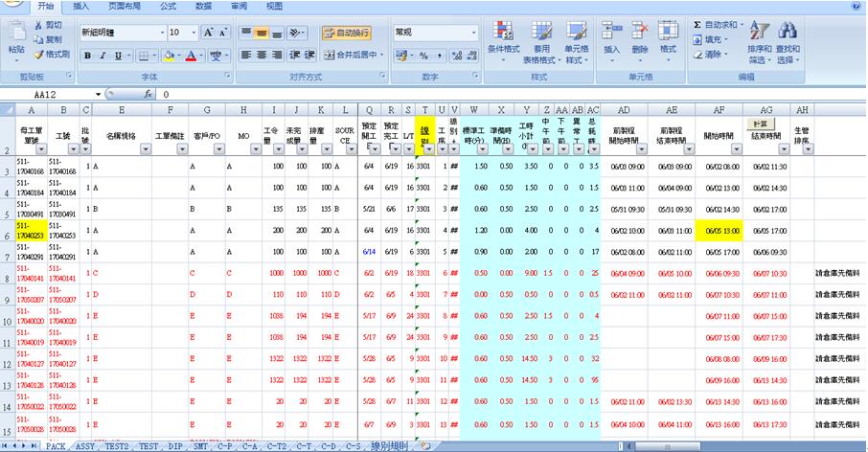Center cell text horizontally
The height and width of the screenshot is (452, 868).
262,55
